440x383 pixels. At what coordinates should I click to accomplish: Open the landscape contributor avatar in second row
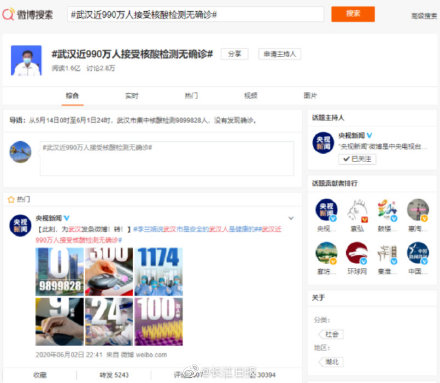pos(326,253)
